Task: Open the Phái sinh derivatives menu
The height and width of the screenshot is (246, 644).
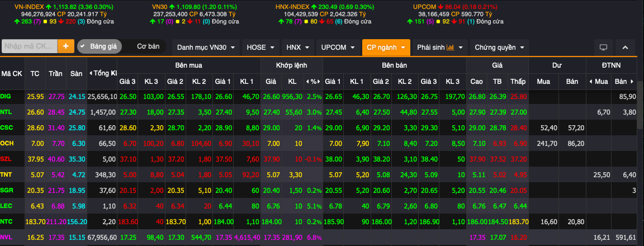Action: click(x=439, y=47)
